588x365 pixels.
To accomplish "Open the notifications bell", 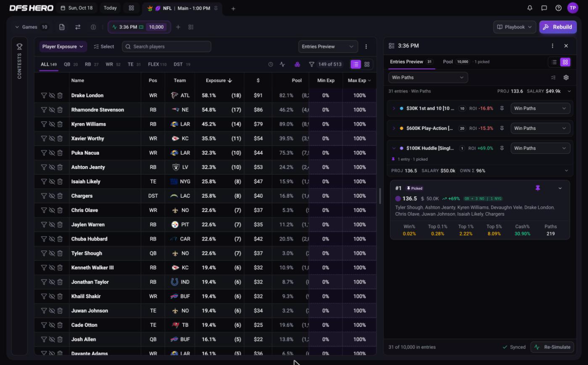I will pos(530,8).
